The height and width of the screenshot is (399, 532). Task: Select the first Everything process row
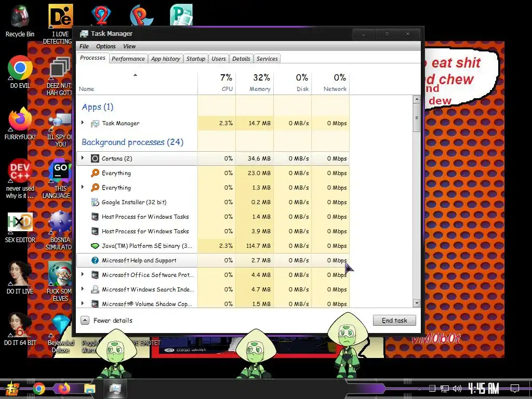pos(213,173)
